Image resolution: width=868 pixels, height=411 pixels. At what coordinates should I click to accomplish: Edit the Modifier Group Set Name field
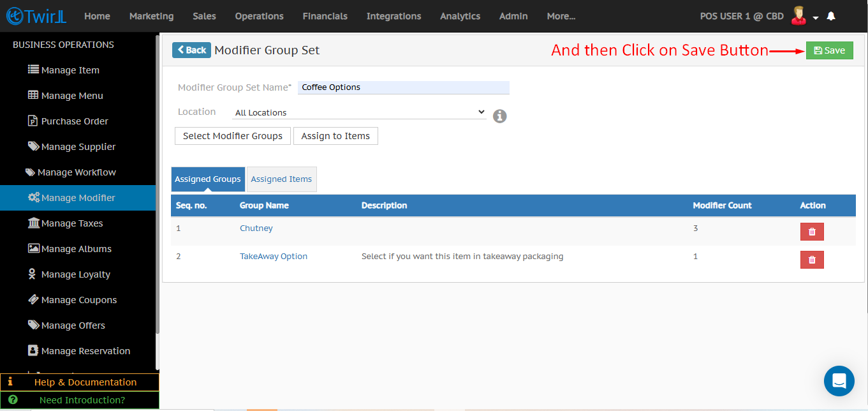[403, 87]
